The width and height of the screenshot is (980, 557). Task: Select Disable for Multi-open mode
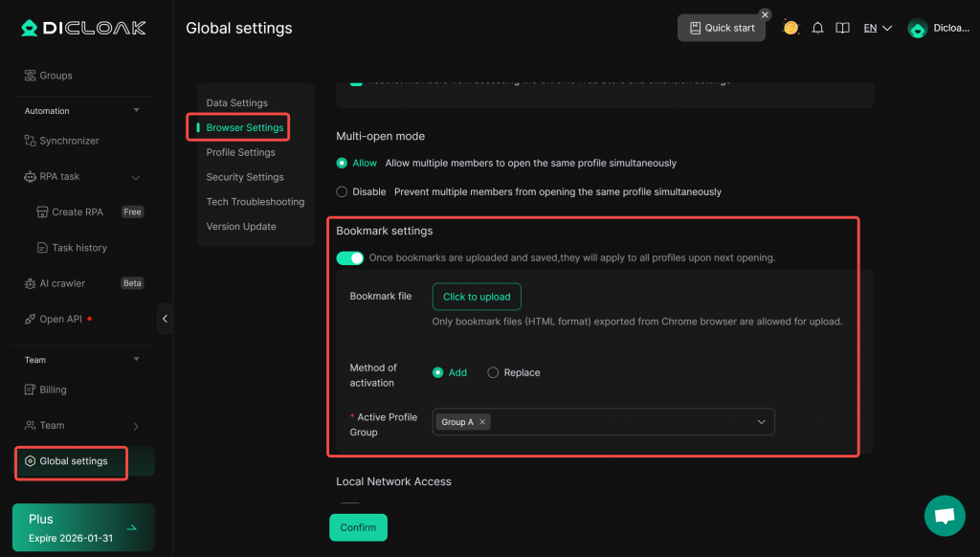click(x=342, y=191)
